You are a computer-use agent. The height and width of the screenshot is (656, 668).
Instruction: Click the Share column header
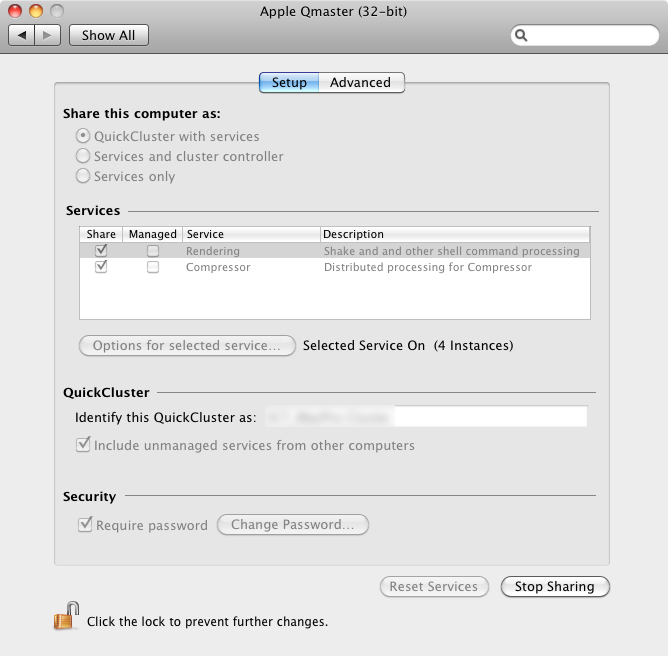[x=101, y=234]
